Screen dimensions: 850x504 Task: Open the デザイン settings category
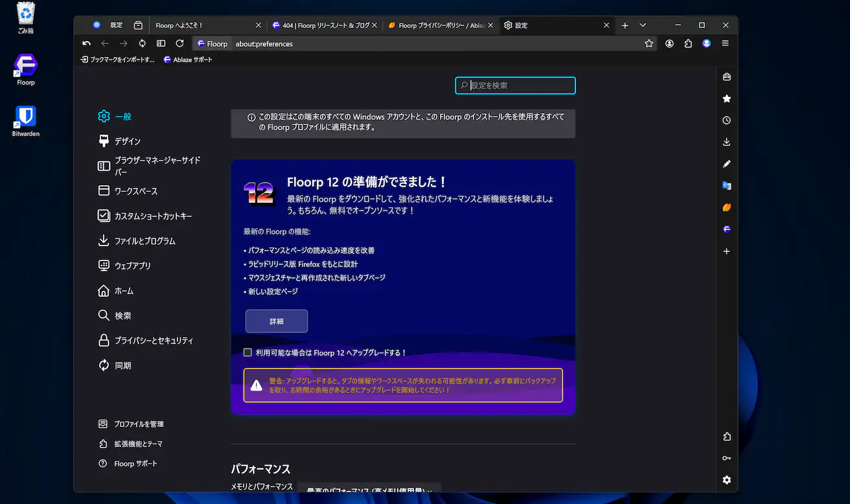pyautogui.click(x=127, y=141)
